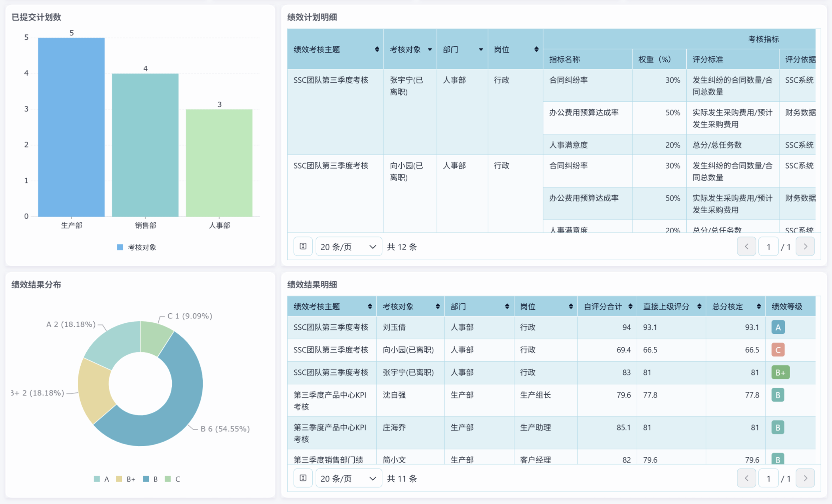Click grade C badge for 向小园
The width and height of the screenshot is (832, 504).
778,350
